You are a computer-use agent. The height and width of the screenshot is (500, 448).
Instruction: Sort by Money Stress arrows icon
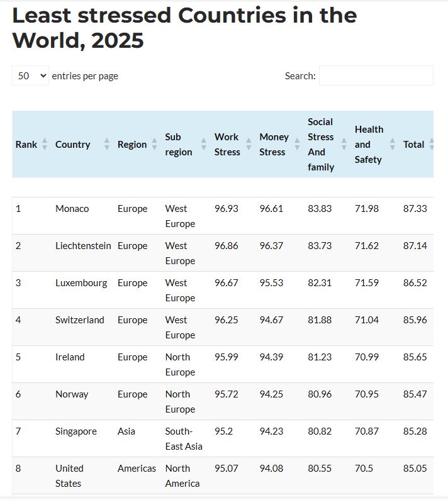pyautogui.click(x=297, y=144)
